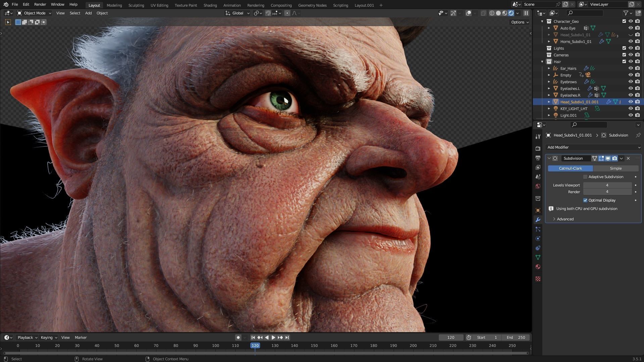The image size is (644, 362).
Task: Uncheck the Character_Geo collection checkbox
Action: (x=624, y=21)
